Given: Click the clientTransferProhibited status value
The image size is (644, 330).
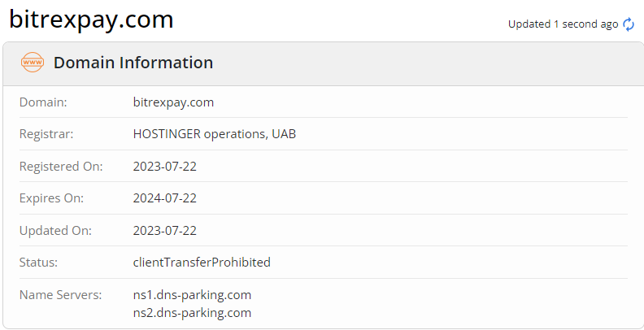Looking at the screenshot, I should pos(202,263).
